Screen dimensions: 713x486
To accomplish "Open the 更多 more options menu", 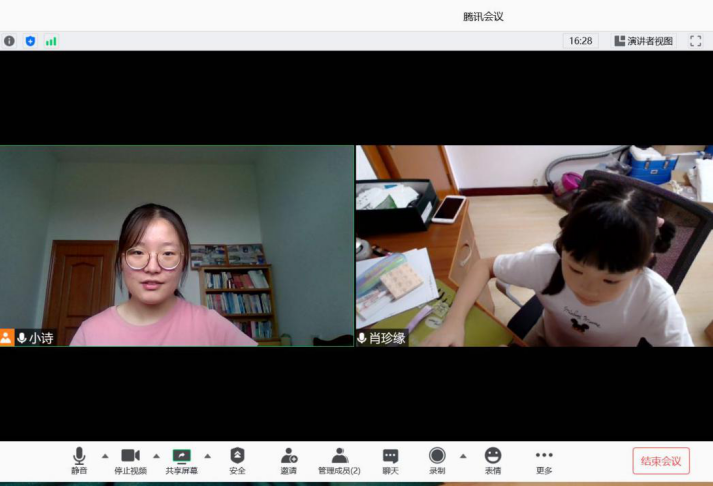I will coord(544,460).
